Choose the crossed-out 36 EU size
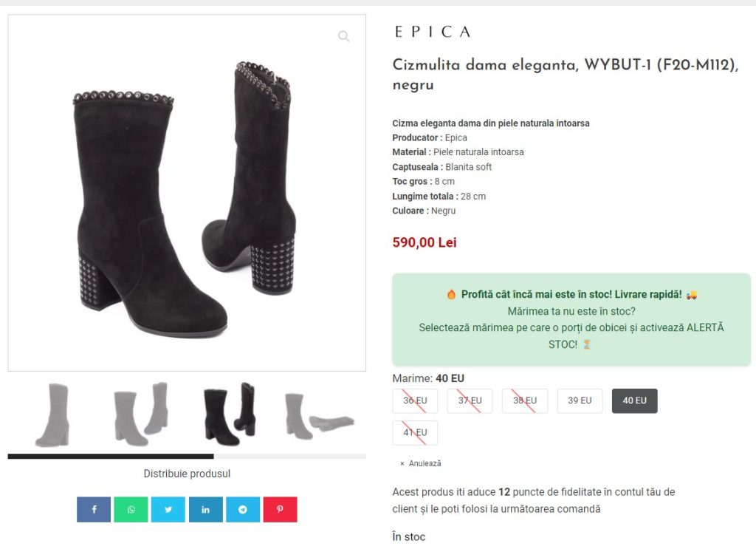 415,401
